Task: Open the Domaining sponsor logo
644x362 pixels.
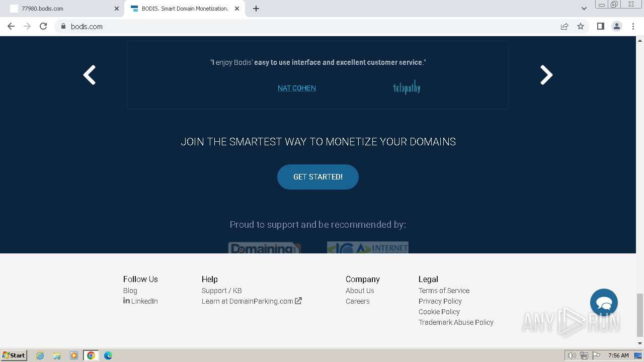Action: 265,248
